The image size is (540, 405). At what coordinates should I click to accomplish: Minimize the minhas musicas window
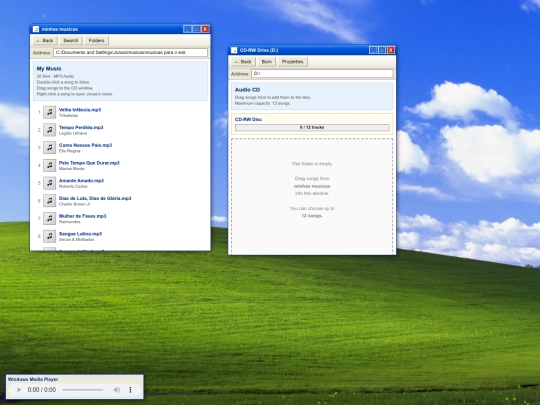click(x=187, y=29)
